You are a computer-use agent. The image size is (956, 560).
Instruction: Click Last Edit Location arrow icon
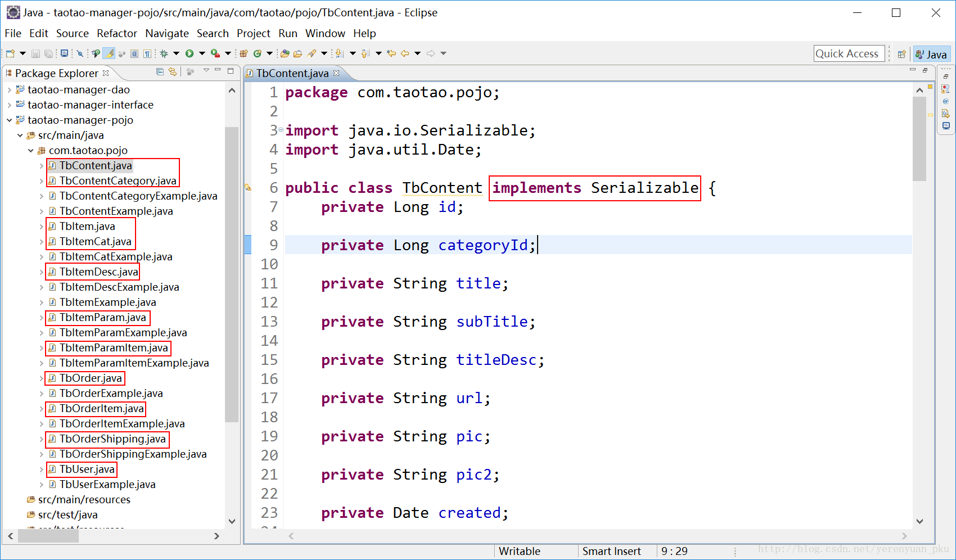coord(391,53)
